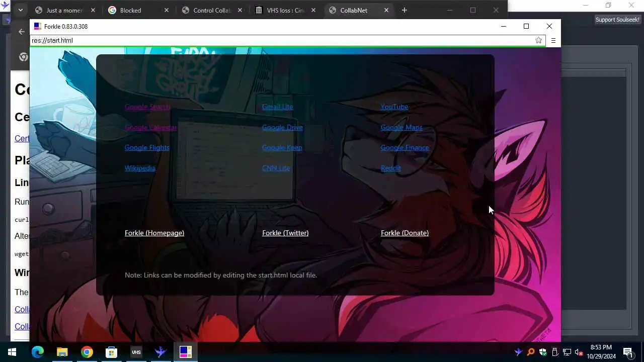Click the Chrome icon in the CollabNet page toolbar
The height and width of the screenshot is (362, 644).
pos(23,57)
